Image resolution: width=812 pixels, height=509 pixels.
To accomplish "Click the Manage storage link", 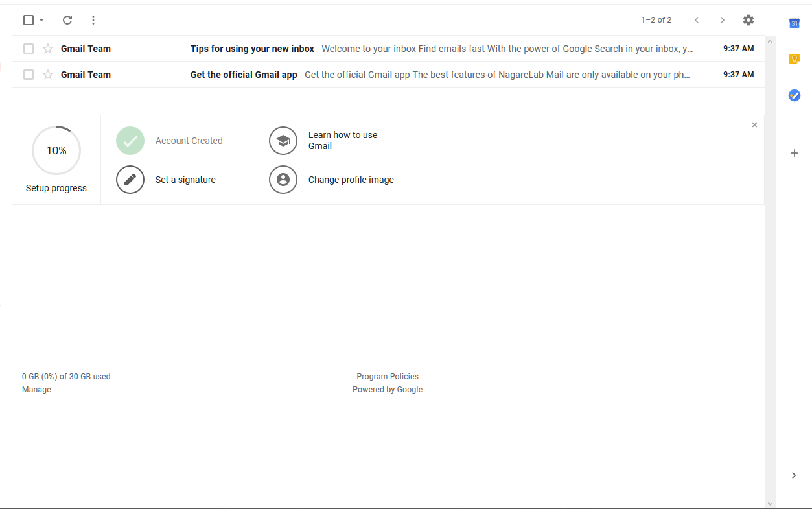I will point(36,390).
